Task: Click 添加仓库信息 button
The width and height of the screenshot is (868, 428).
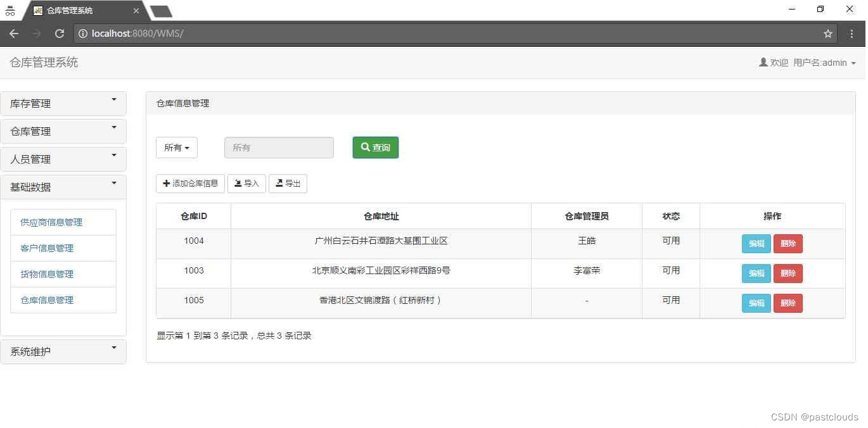Action: pos(190,184)
